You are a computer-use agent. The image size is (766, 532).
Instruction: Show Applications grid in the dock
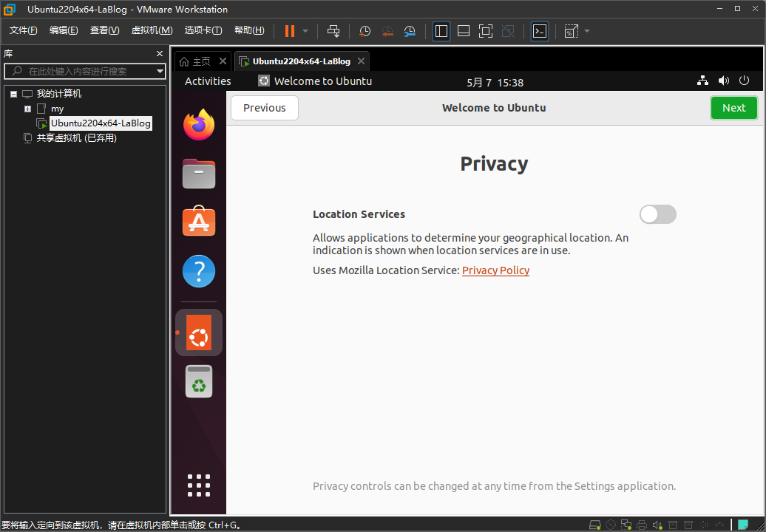199,485
